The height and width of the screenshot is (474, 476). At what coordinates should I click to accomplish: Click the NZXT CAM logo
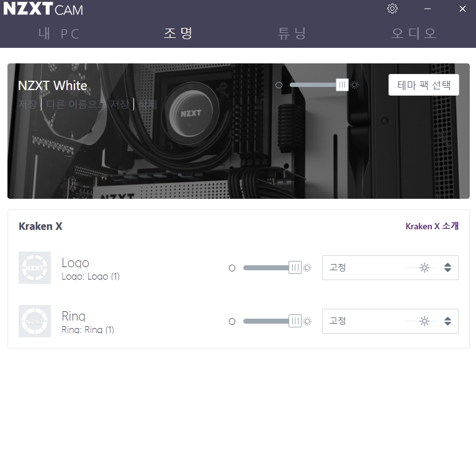(43, 9)
